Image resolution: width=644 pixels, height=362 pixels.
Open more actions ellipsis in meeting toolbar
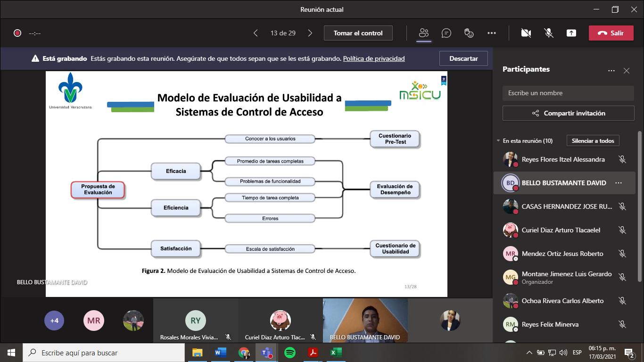click(x=492, y=33)
